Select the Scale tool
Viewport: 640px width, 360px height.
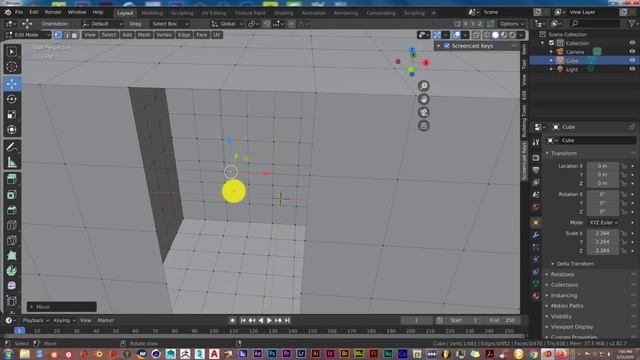12,114
